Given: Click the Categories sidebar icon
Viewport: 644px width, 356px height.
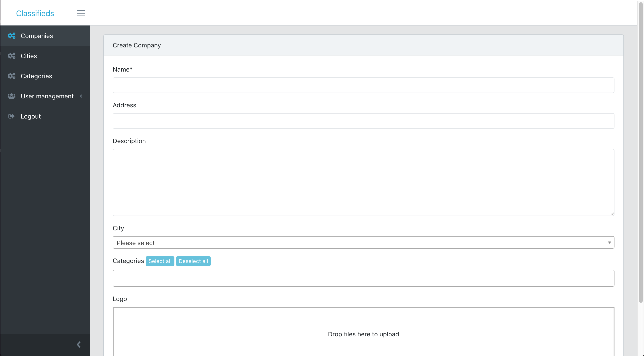Looking at the screenshot, I should [12, 75].
